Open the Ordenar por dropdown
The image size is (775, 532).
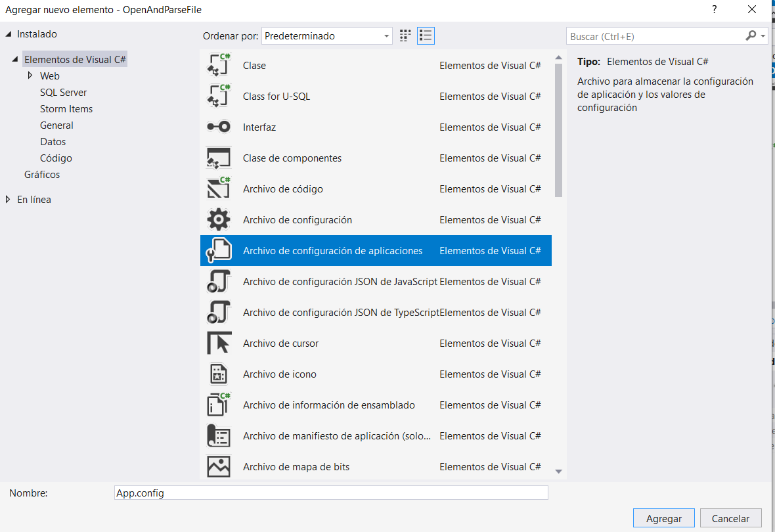pos(327,36)
